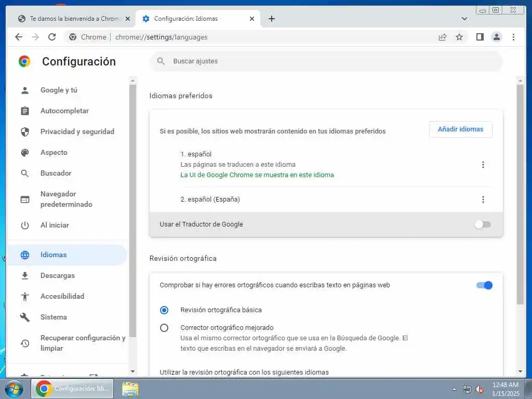Click the search magnifier icon in Buscar ajustes
The width and height of the screenshot is (532, 399).
[161, 61]
